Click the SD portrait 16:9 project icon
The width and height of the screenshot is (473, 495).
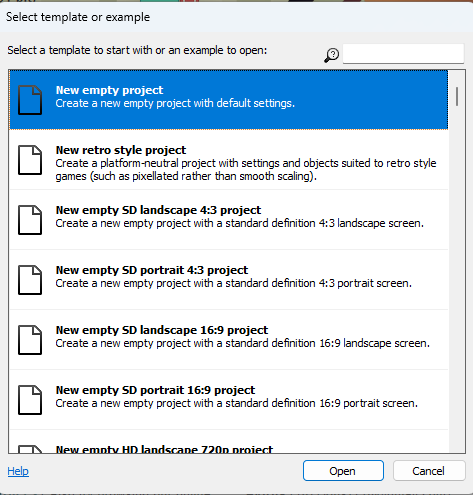click(30, 400)
